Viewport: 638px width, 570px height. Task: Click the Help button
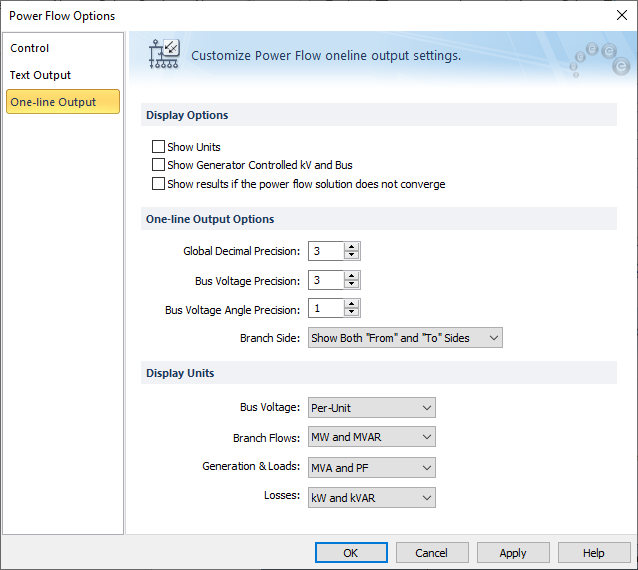coord(594,553)
